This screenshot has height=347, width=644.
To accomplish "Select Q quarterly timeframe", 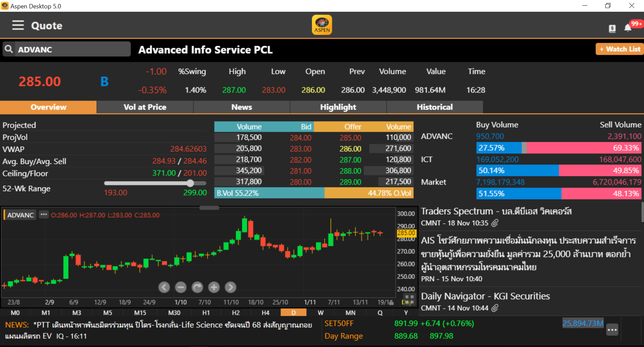I will 380,312.
